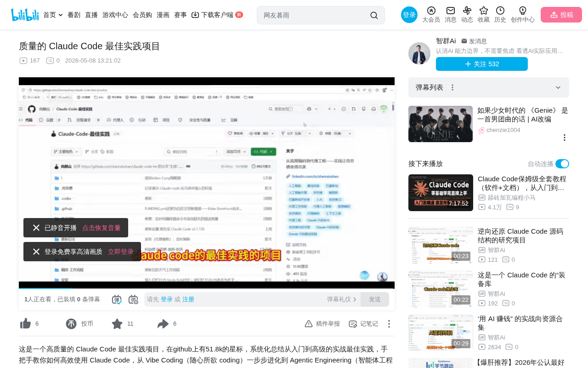Open more actions dots beside 记笔记
Image resolution: width=588 pixels, height=368 pixels.
[389, 324]
